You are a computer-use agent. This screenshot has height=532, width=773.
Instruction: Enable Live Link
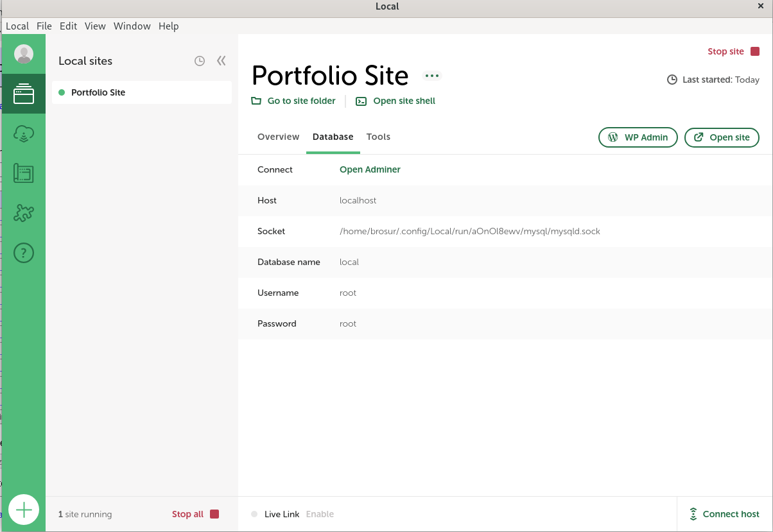coord(320,514)
